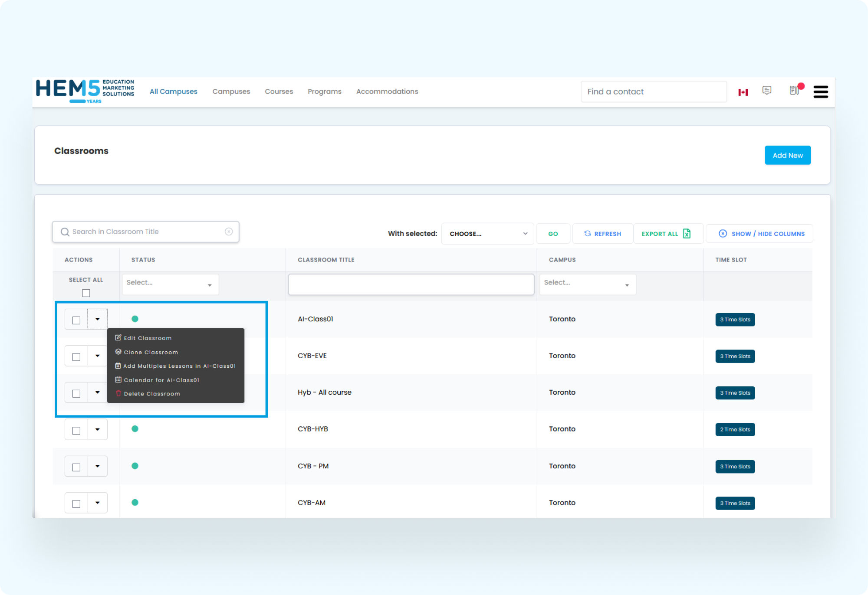Check the Select All checkbox

click(86, 293)
